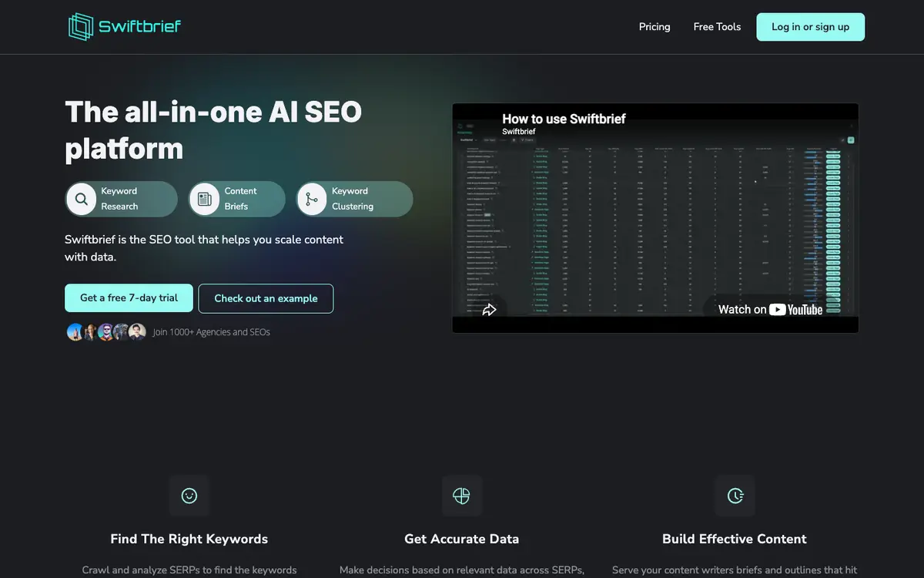Screen dimensions: 924x578
Task: Click the Log in or sign up button
Action: [810, 27]
